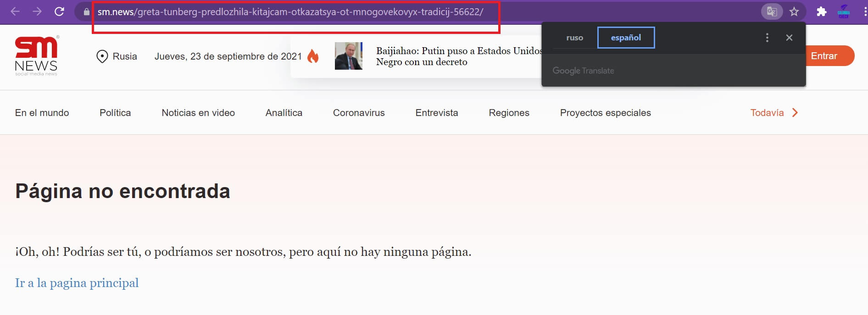This screenshot has width=868, height=315.
Task: Open the extensions puzzle piece icon
Action: pyautogui.click(x=821, y=11)
